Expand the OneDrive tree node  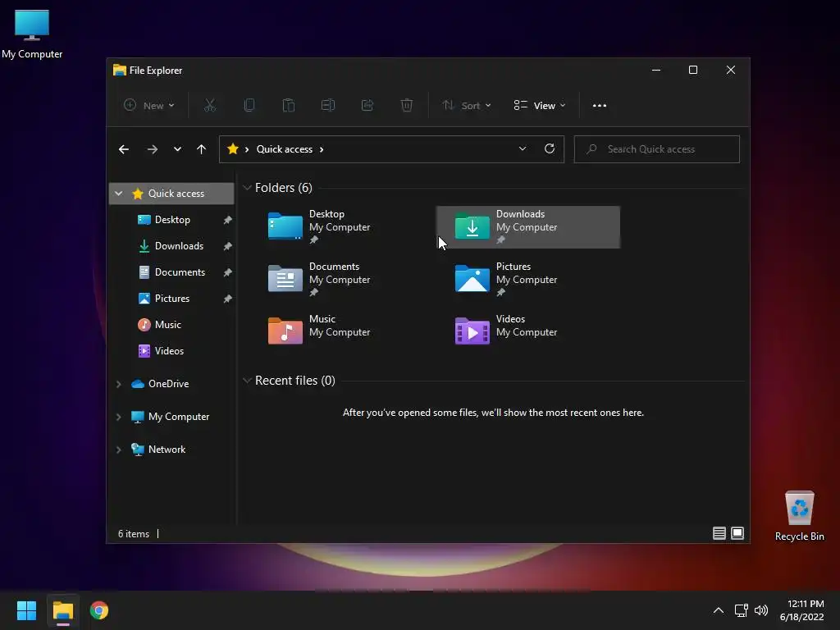pos(119,384)
